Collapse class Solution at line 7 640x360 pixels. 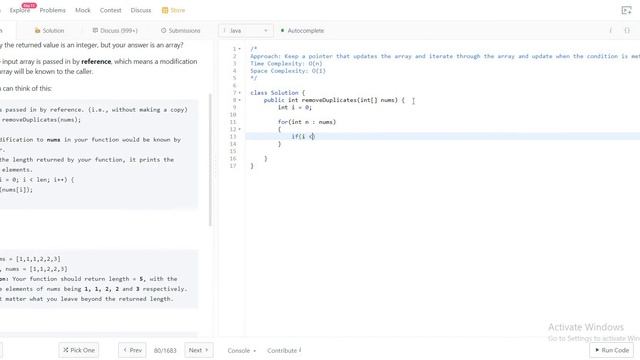click(x=240, y=93)
